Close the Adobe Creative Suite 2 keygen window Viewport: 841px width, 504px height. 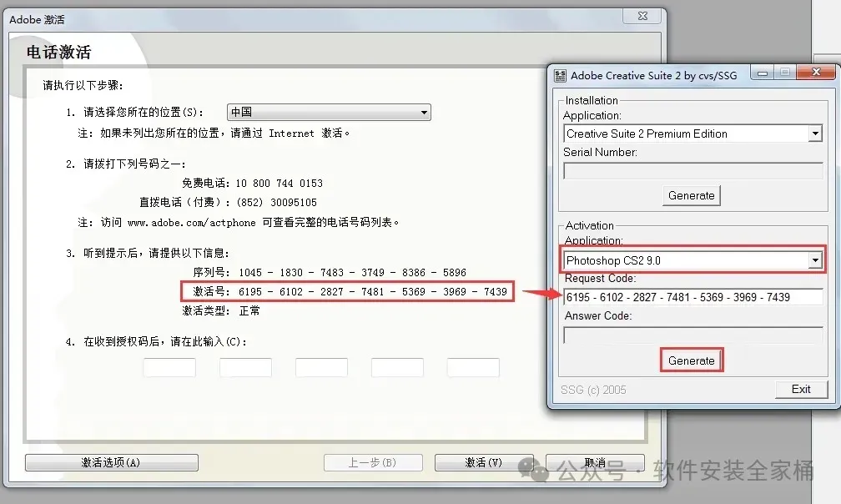coord(816,72)
